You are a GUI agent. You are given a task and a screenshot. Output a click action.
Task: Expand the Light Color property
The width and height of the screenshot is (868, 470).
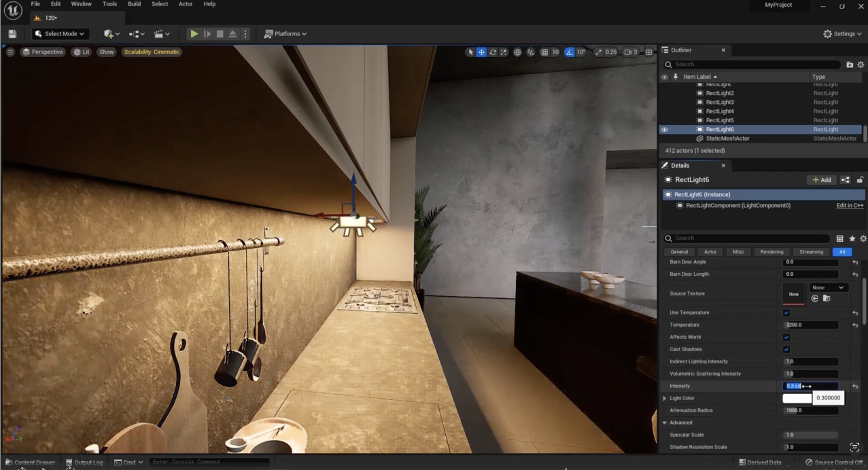(664, 398)
